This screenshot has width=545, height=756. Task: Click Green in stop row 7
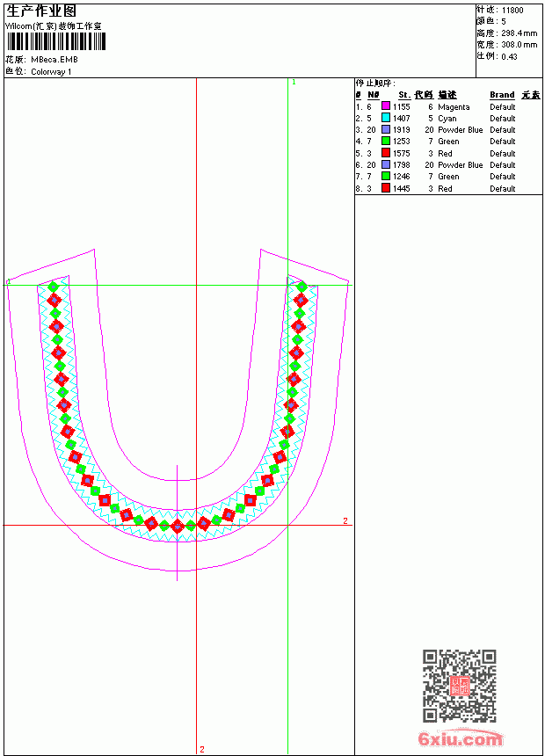(x=448, y=177)
